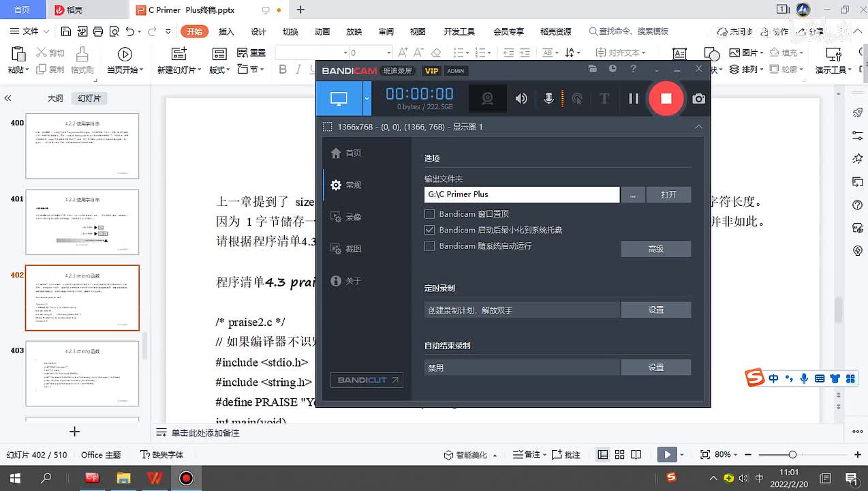Select slide 401 thumbnail
The width and height of the screenshot is (868, 491).
point(82,222)
